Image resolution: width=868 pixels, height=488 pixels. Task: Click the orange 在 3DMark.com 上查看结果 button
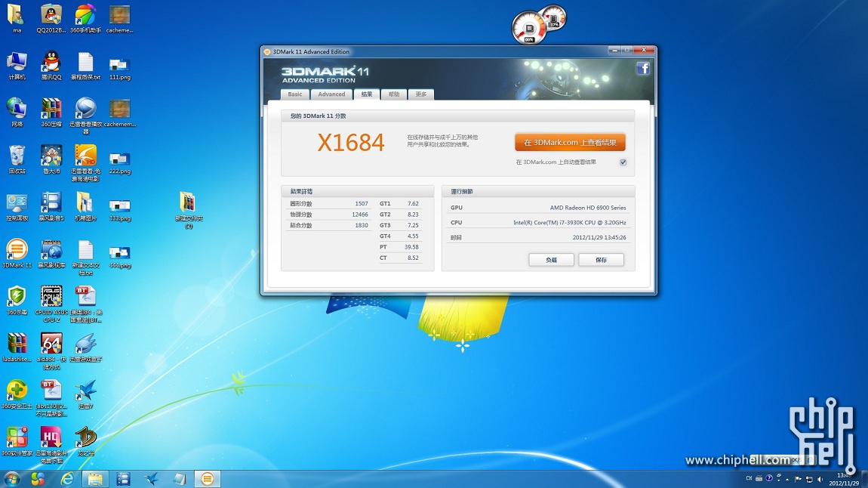570,142
